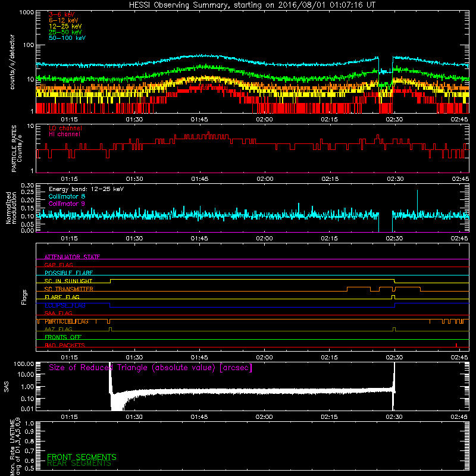
Task: Click the counts/s/detector axis label
Action: (12, 62)
